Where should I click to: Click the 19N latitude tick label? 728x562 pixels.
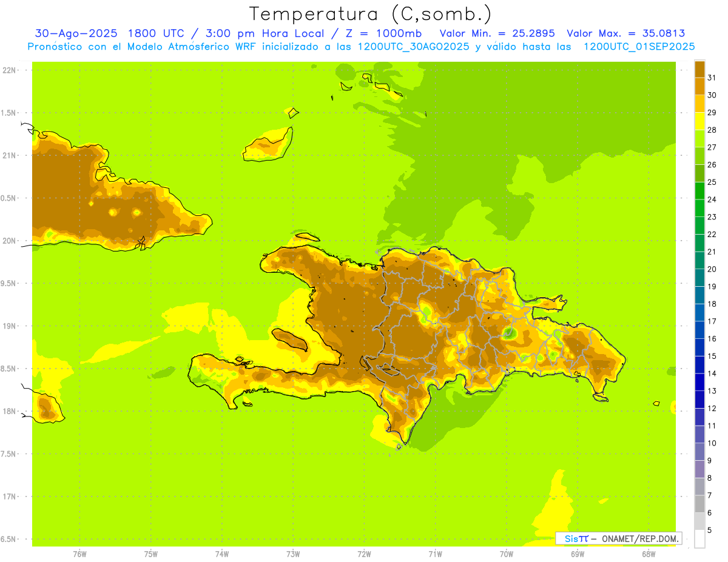tap(10, 326)
